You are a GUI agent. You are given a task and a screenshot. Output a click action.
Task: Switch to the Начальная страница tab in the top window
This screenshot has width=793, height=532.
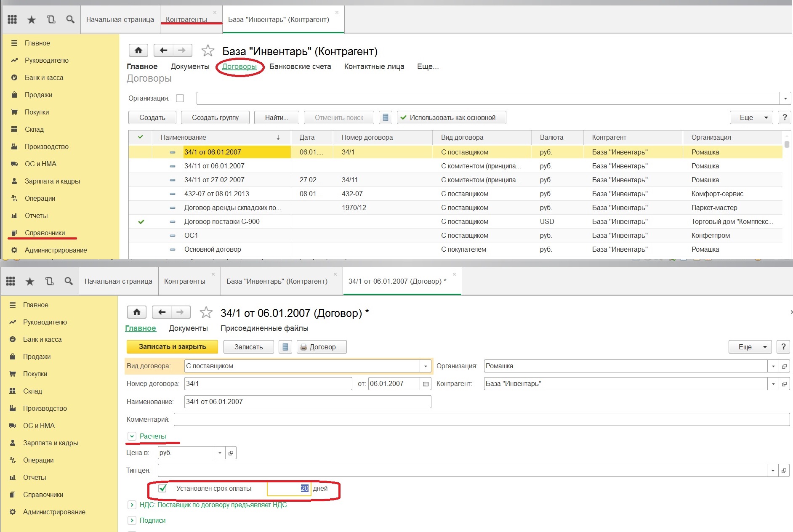click(120, 19)
